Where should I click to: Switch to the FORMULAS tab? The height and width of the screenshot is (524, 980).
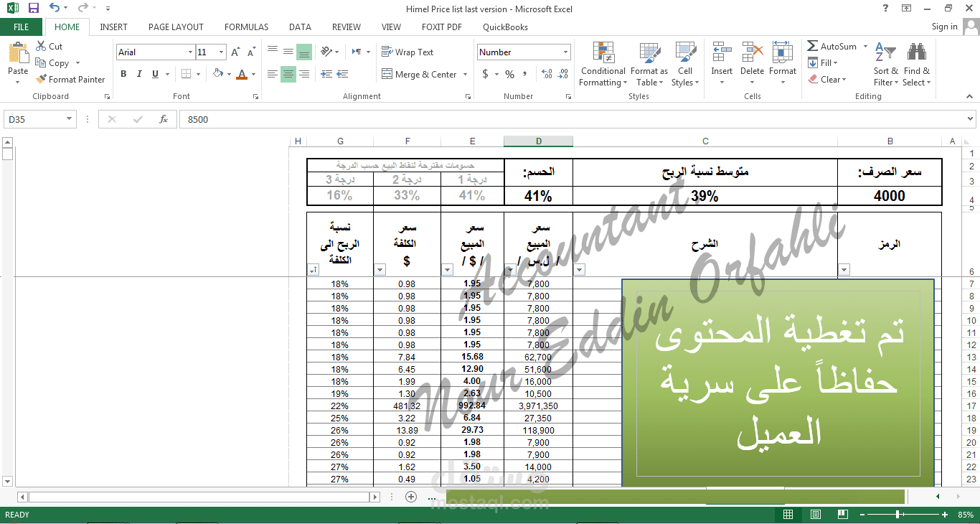tap(246, 27)
